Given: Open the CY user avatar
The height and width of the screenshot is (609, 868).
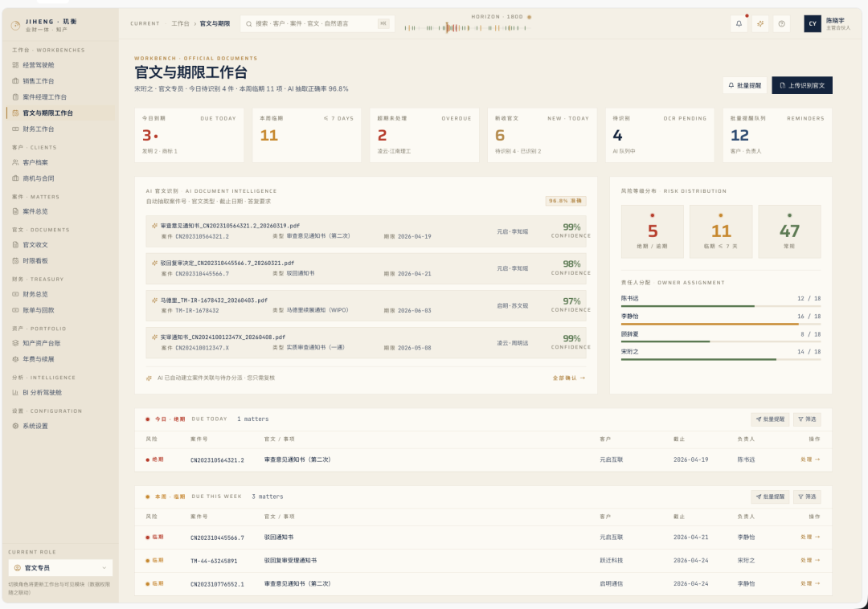Looking at the screenshot, I should (812, 24).
